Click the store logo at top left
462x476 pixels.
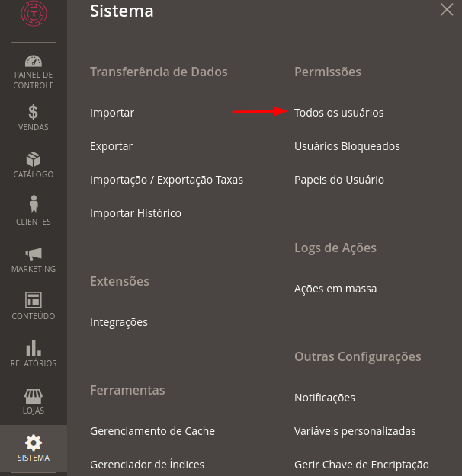tap(34, 14)
